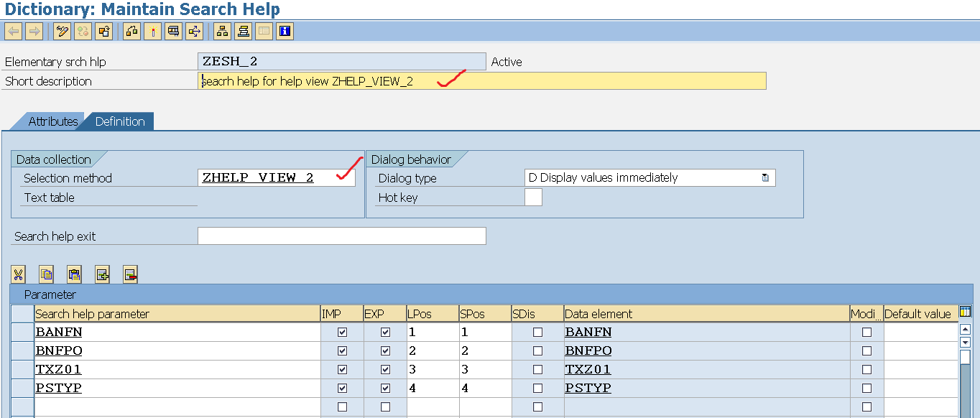980x418 pixels.
Task: Click the Cut scissors icon above parameters
Action: pyautogui.click(x=19, y=274)
